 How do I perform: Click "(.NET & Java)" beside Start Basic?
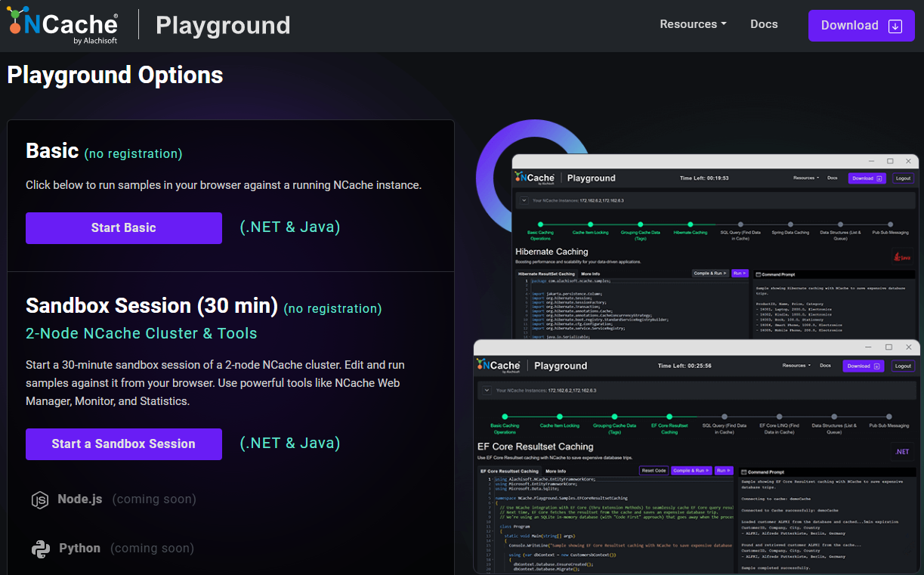pos(290,227)
